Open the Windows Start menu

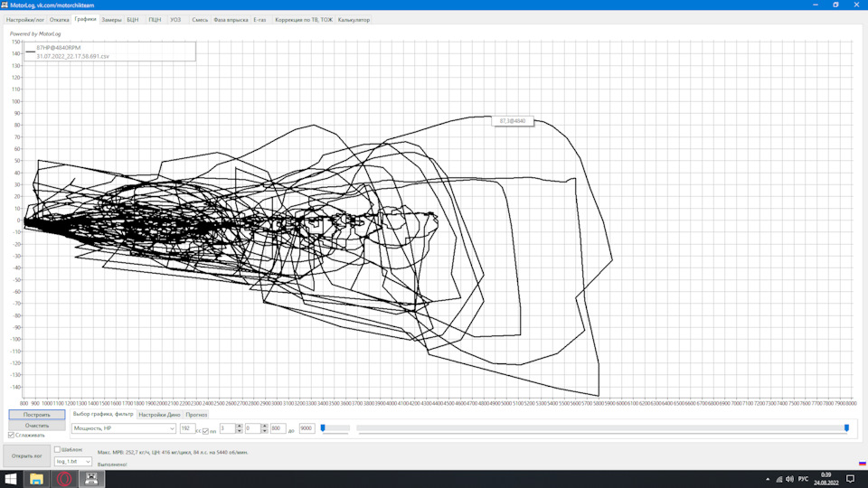pos(11,479)
